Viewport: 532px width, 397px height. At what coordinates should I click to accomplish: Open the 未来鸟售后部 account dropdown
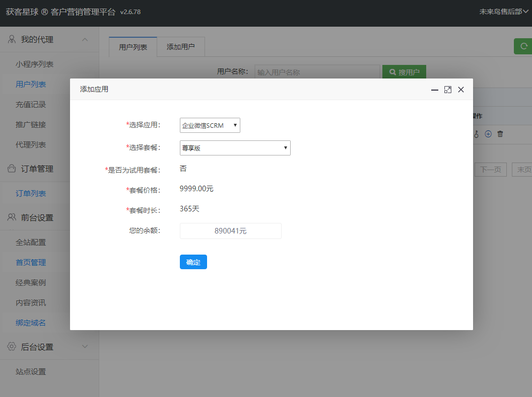click(503, 12)
